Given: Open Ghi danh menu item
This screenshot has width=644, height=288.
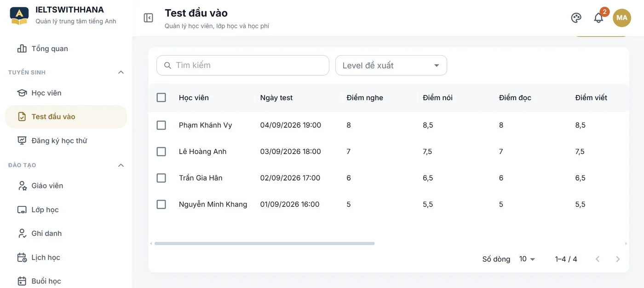Looking at the screenshot, I should (x=66, y=233).
